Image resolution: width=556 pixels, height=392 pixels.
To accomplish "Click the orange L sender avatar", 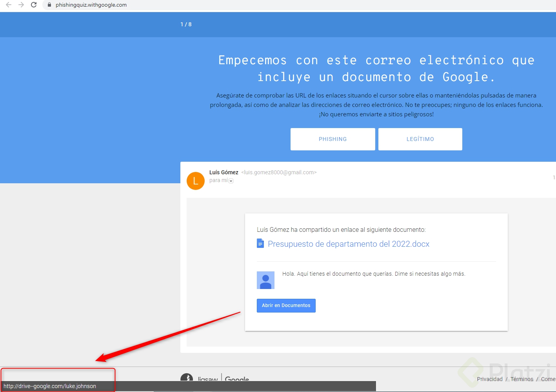I will 196,181.
